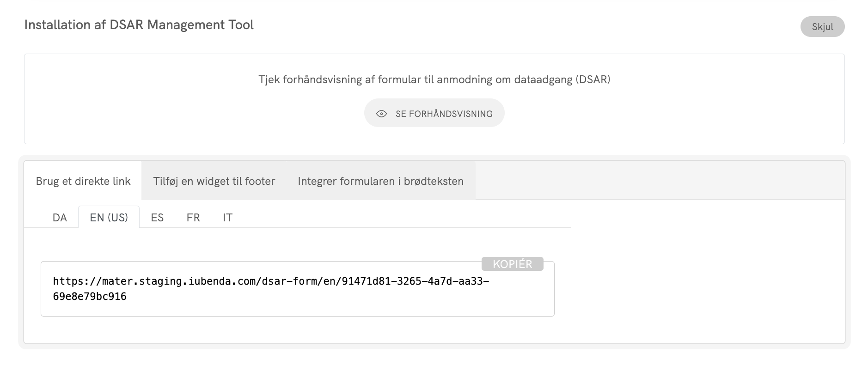
Task: Open the Brug et direkte link tab
Action: click(x=83, y=181)
